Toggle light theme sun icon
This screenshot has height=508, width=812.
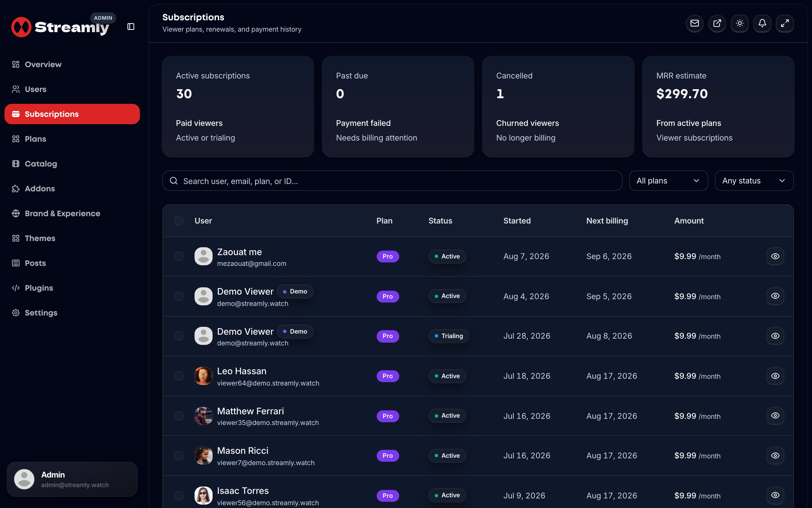(740, 23)
